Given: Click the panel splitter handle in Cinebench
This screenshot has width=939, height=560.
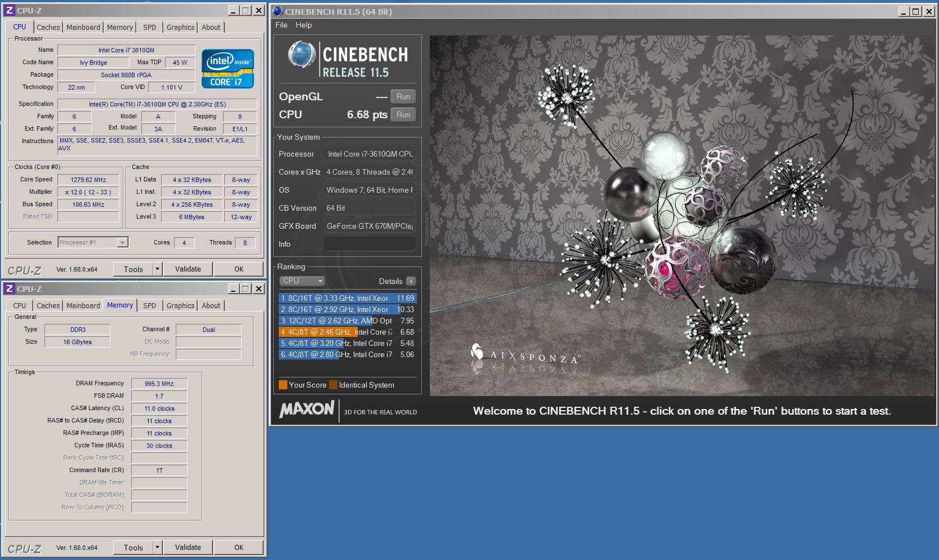Looking at the screenshot, I should (426, 229).
